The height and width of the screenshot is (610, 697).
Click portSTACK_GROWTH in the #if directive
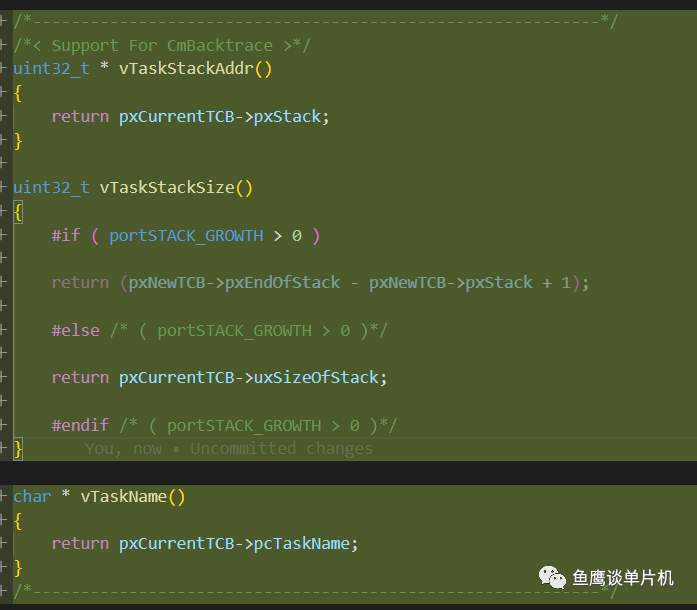point(186,236)
